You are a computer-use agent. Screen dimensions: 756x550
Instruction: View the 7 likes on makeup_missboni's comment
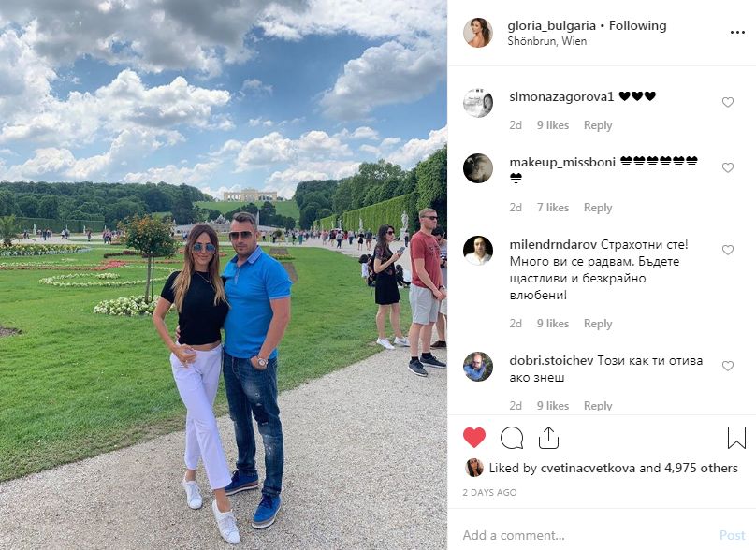click(x=553, y=208)
